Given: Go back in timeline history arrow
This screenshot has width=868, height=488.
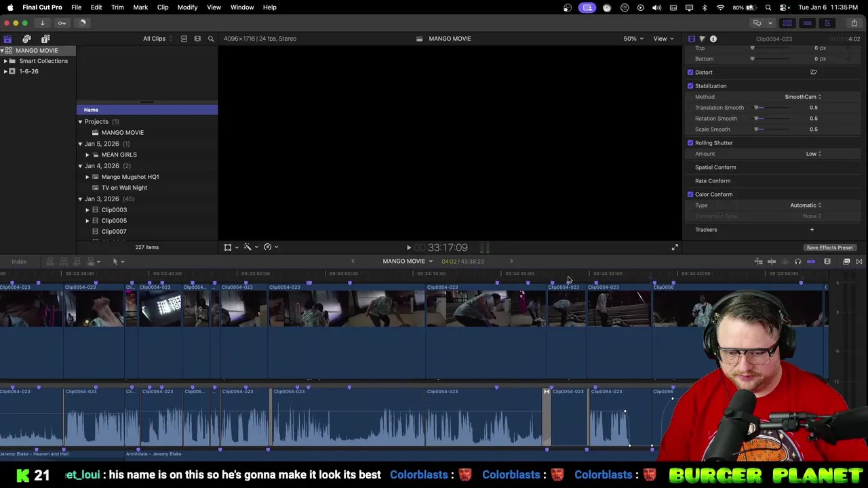Looking at the screenshot, I should tap(353, 262).
